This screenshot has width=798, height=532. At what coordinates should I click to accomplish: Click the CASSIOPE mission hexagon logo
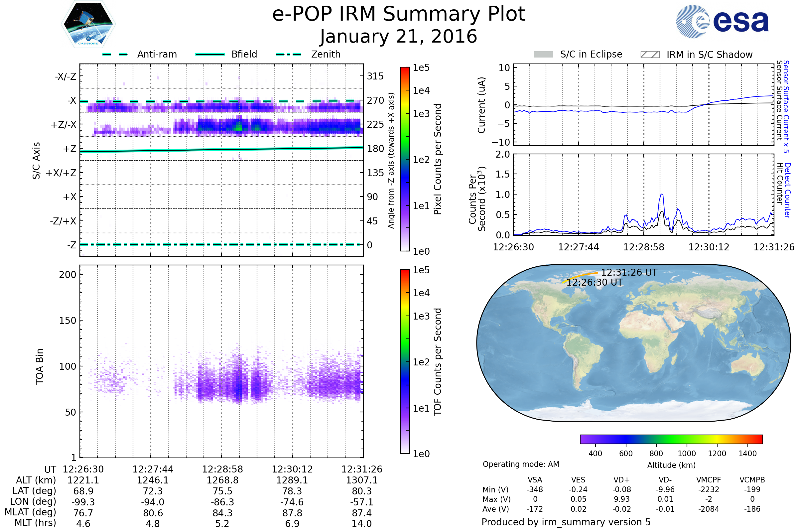pos(88,24)
